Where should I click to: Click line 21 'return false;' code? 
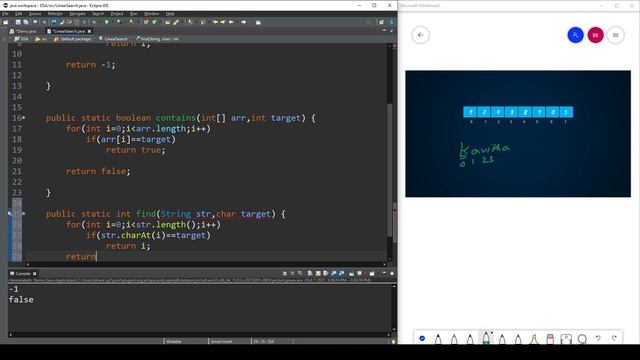[98, 171]
